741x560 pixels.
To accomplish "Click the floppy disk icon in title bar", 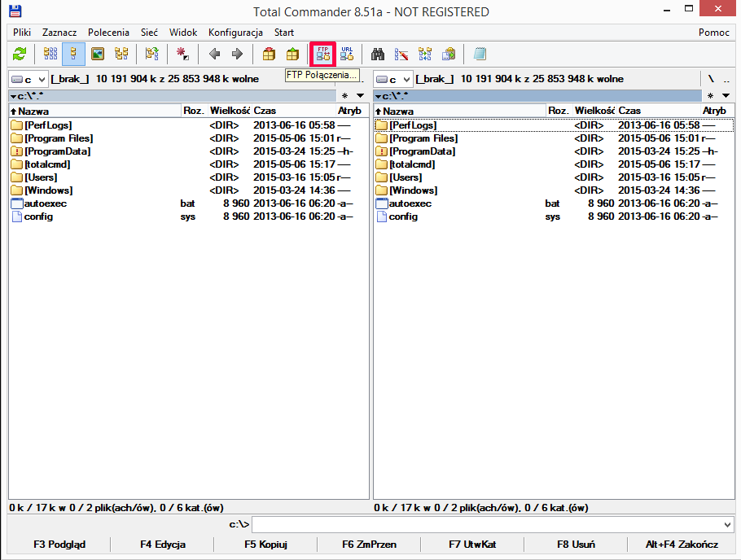I will pos(15,11).
